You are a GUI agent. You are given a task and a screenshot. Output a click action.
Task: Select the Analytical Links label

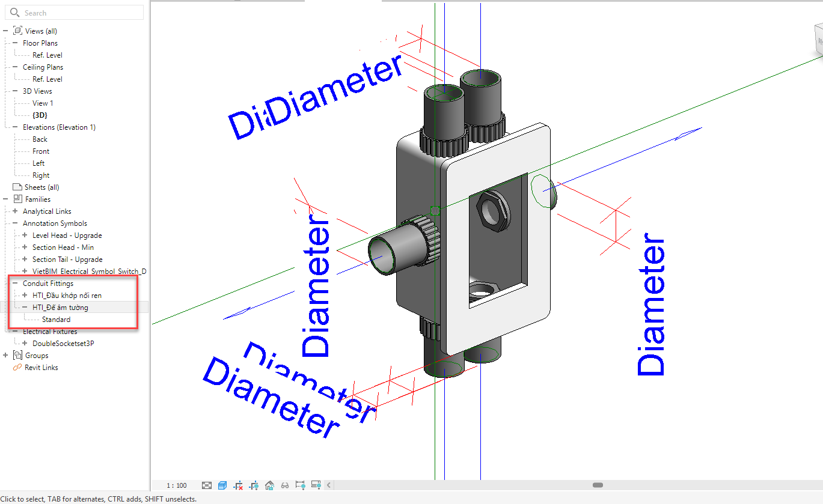pos(47,211)
